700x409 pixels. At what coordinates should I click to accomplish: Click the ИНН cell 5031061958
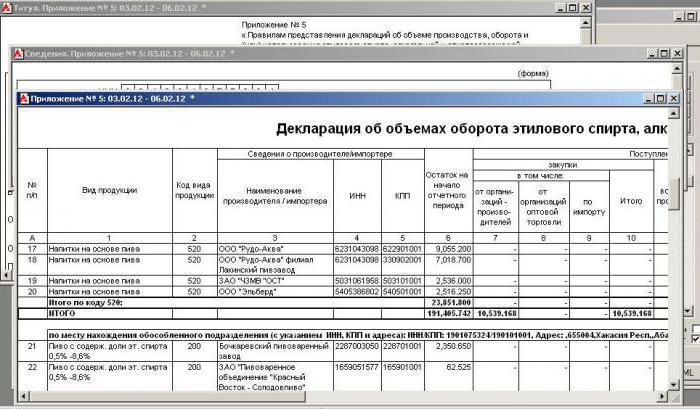pyautogui.click(x=356, y=280)
